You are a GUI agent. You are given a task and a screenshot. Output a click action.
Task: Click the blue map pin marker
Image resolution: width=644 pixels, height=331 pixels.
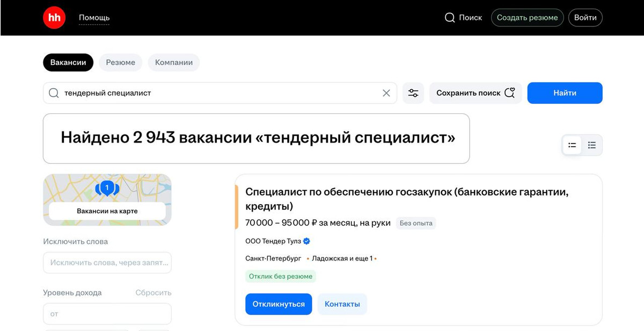pos(107,188)
